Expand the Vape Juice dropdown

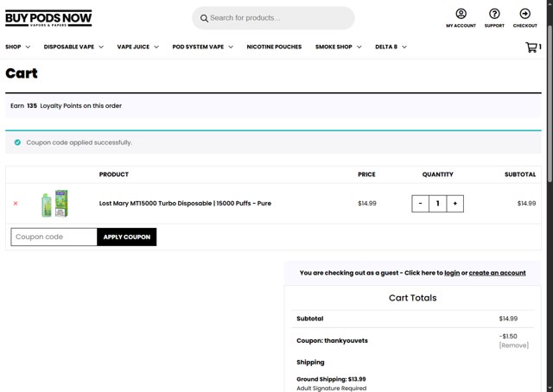(x=137, y=47)
